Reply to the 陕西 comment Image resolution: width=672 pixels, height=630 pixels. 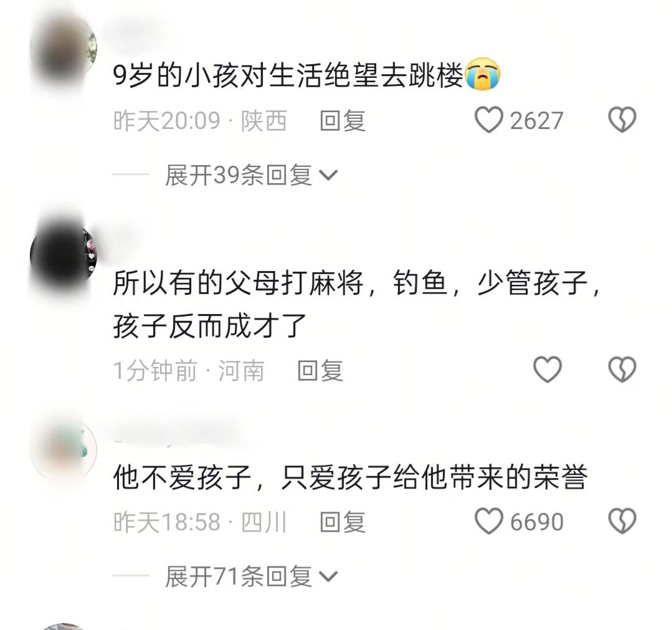tap(343, 120)
